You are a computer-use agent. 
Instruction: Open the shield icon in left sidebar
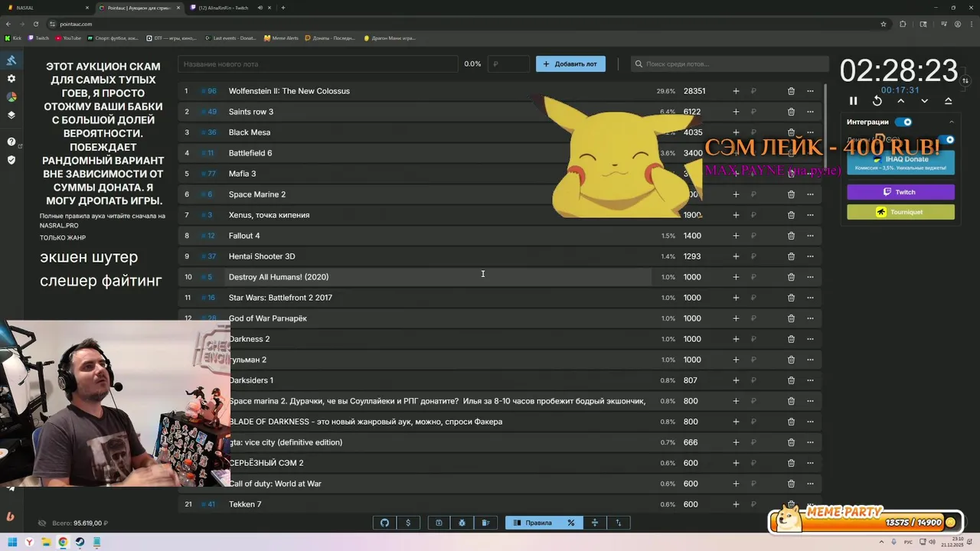pyautogui.click(x=11, y=160)
